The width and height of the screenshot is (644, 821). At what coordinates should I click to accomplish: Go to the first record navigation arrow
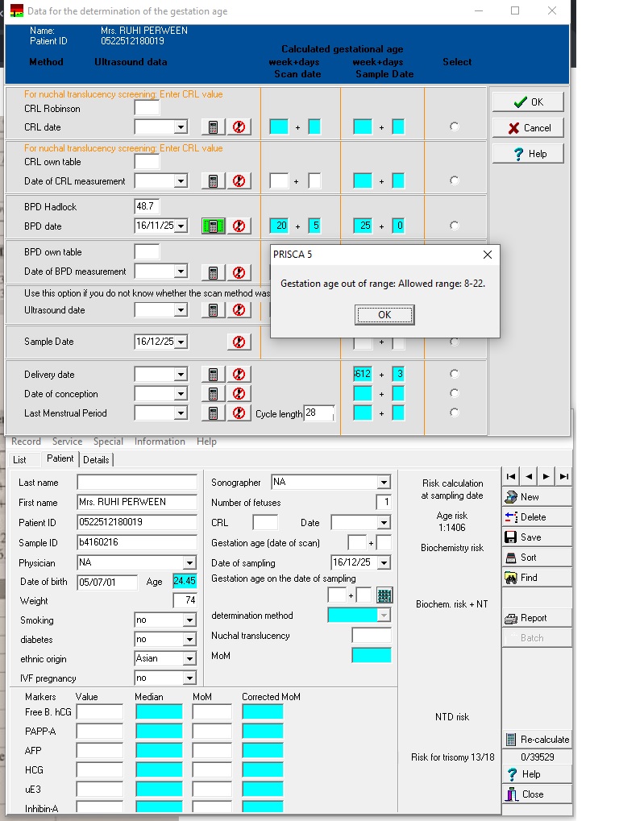pyautogui.click(x=509, y=477)
